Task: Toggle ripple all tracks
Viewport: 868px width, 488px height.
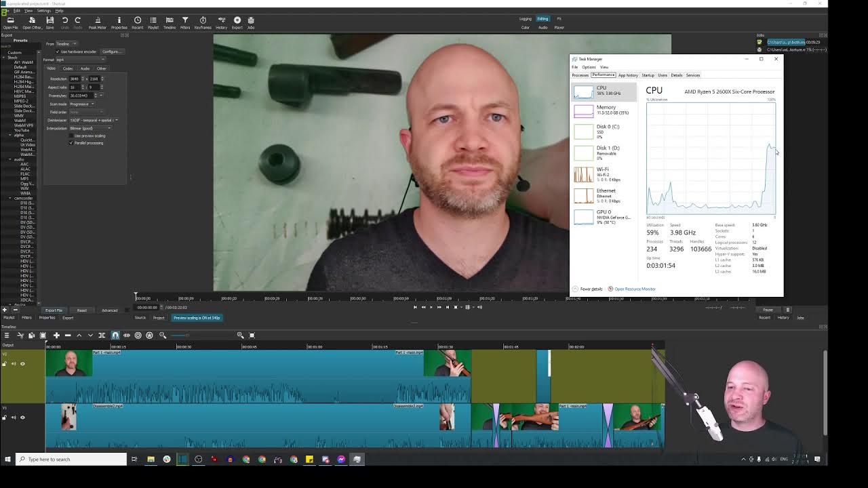Action: [x=150, y=335]
